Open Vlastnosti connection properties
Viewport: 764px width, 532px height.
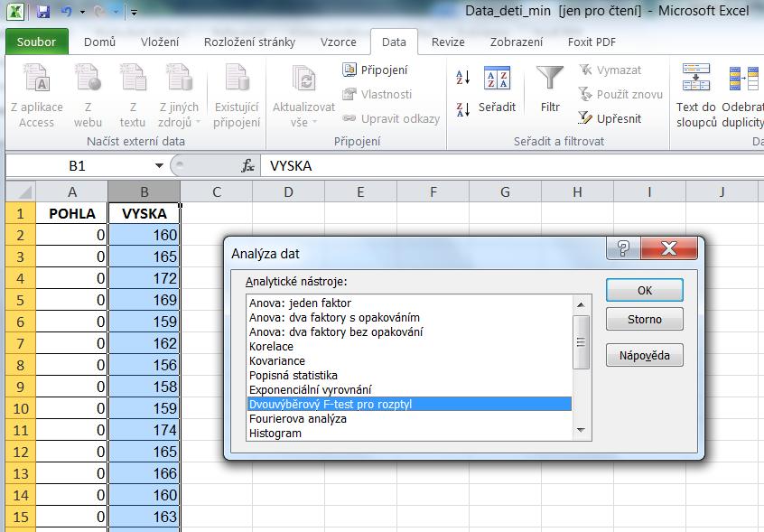[377, 94]
